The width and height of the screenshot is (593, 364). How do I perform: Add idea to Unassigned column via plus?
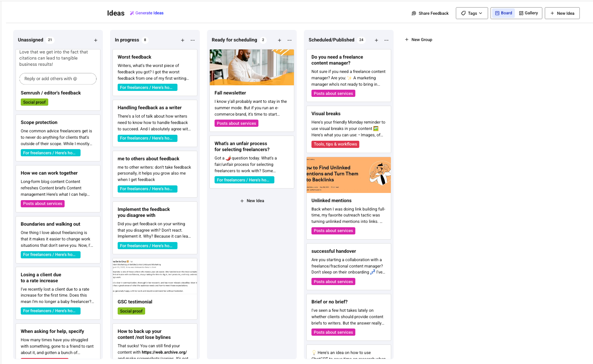tap(96, 40)
